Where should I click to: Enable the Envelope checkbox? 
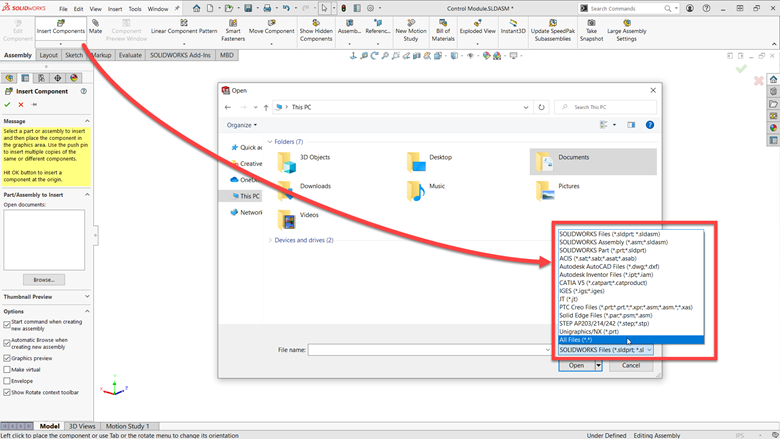[x=7, y=381]
